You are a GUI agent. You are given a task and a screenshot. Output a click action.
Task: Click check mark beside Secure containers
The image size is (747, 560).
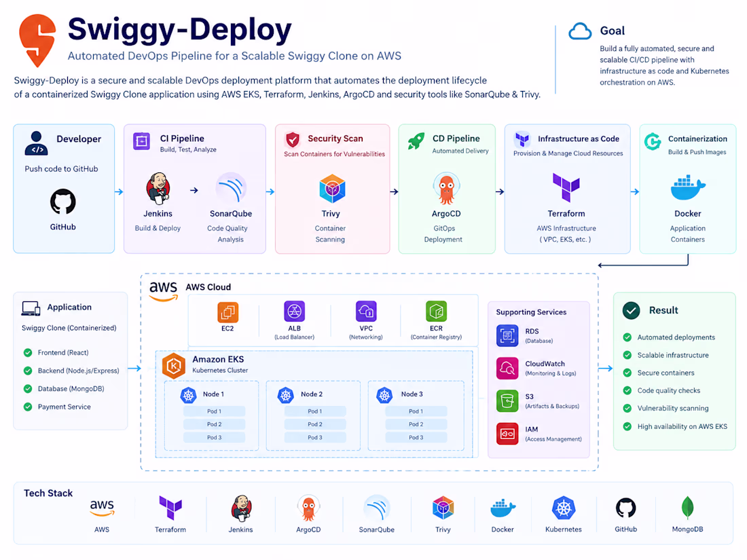click(x=627, y=373)
